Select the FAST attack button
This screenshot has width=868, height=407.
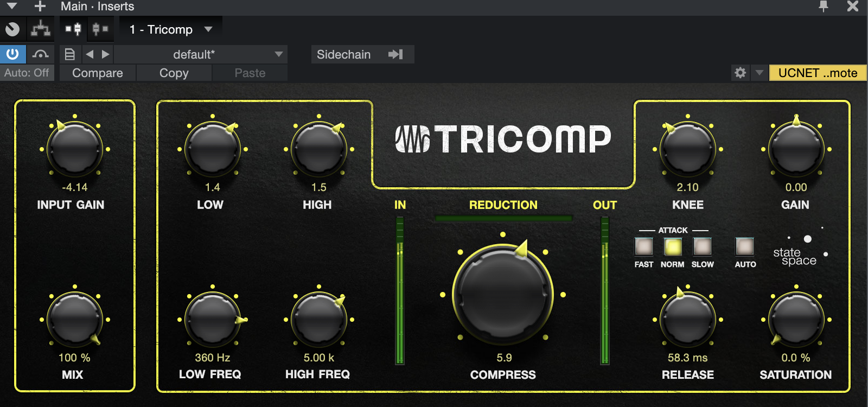tap(644, 247)
